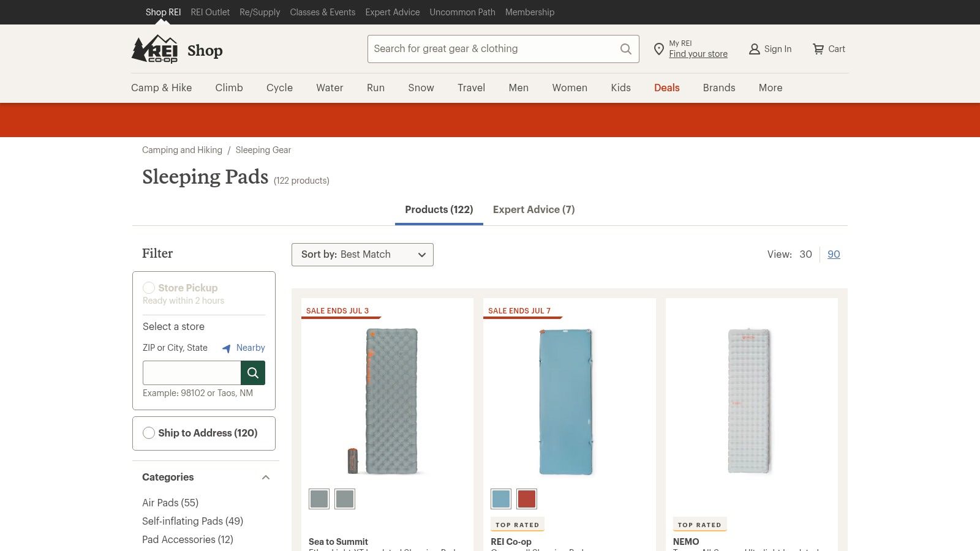Image resolution: width=980 pixels, height=551 pixels.
Task: Open the Women menu
Action: pos(570,88)
